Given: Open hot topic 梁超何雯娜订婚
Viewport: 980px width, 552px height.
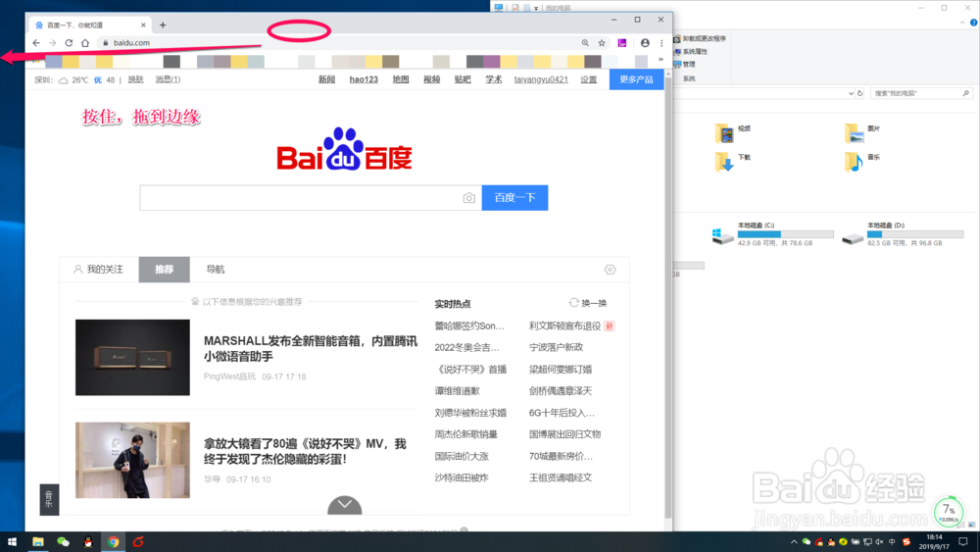Looking at the screenshot, I should point(561,370).
